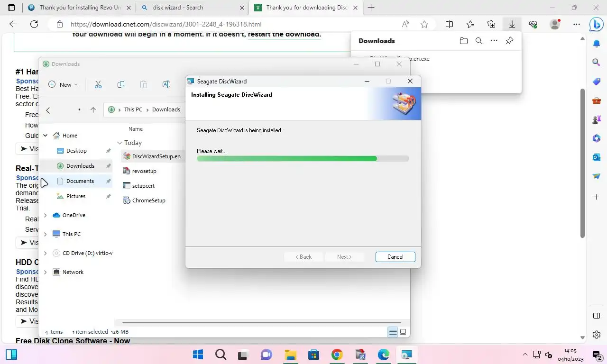Select Pictures in the navigation pane
Image resolution: width=607 pixels, height=364 pixels.
tap(76, 196)
